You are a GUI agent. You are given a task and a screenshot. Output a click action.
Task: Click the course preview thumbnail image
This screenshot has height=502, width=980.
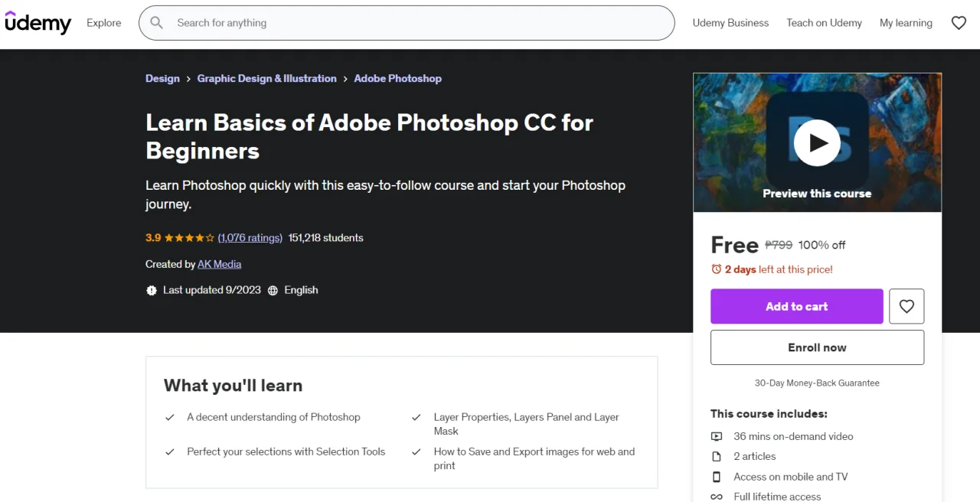[x=817, y=142]
